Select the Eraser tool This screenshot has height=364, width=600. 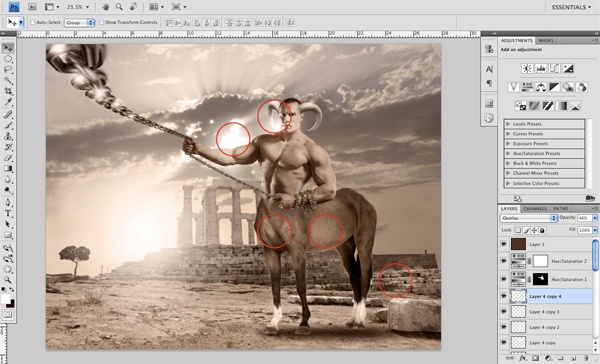(8, 158)
